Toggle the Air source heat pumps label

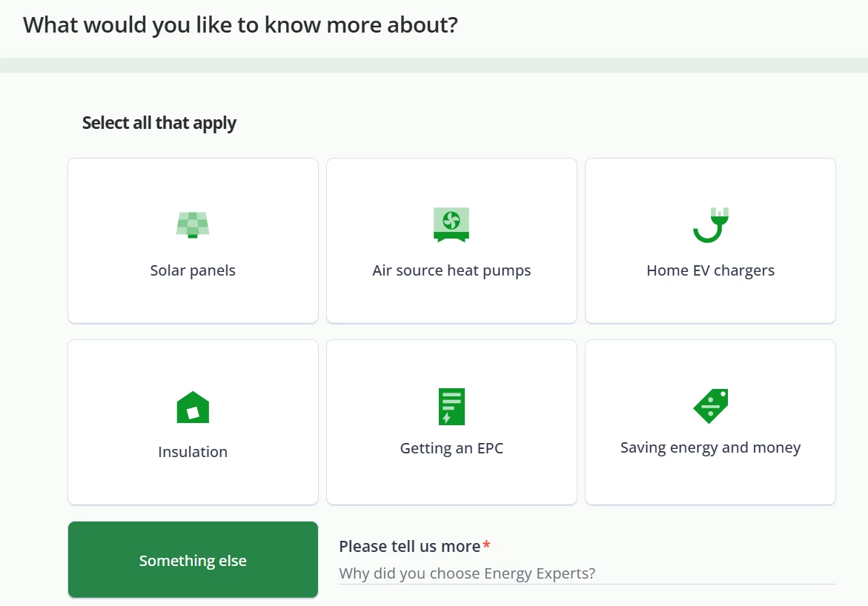(451, 270)
